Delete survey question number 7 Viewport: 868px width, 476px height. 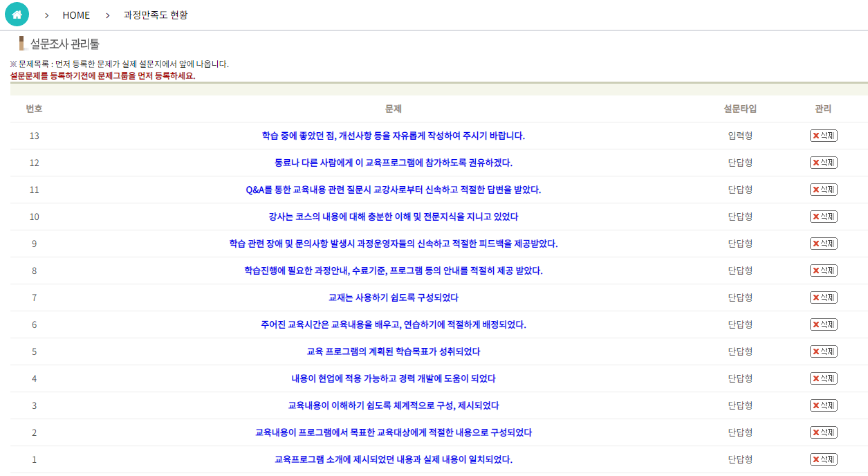[x=823, y=297]
